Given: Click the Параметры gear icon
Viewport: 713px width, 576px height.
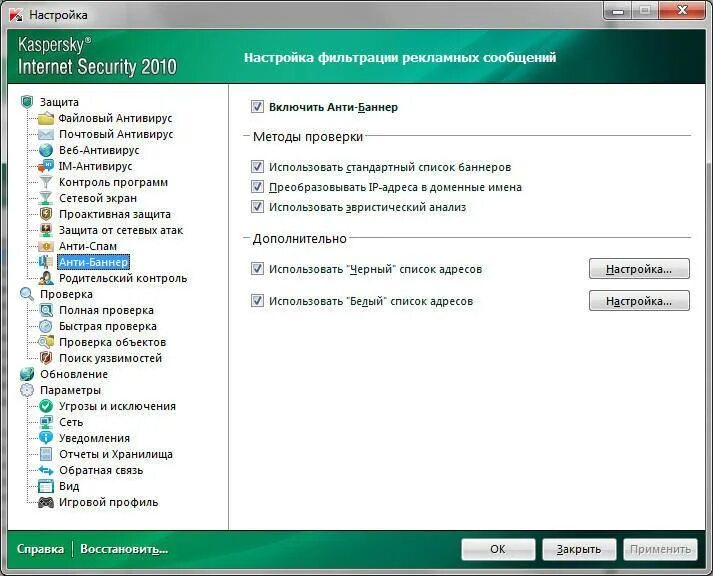Looking at the screenshot, I should tap(27, 390).
